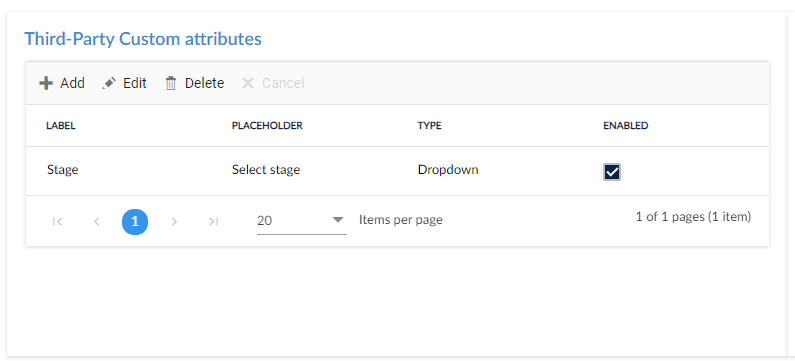The height and width of the screenshot is (361, 795).
Task: Jump to last page arrow icon
Action: [213, 221]
